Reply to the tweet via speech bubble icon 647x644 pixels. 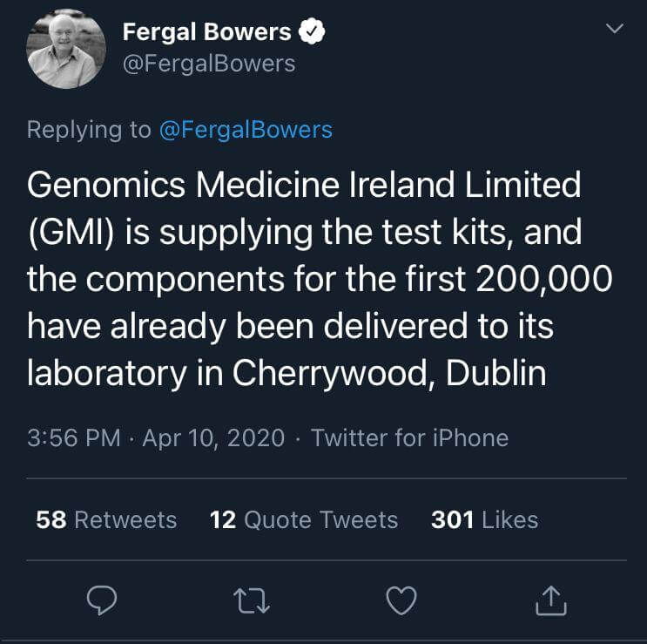[x=103, y=600]
